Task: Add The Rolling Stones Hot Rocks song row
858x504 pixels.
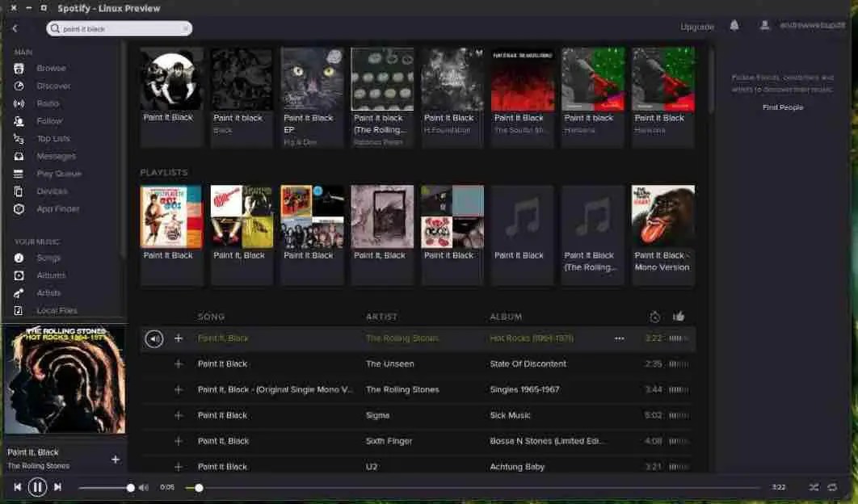Action: point(179,338)
